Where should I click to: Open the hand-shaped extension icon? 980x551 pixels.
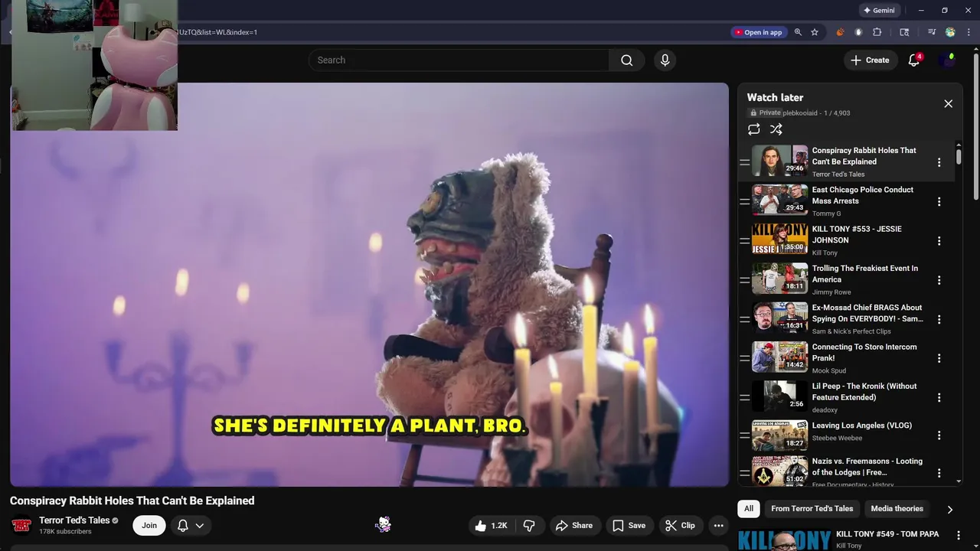pyautogui.click(x=858, y=32)
